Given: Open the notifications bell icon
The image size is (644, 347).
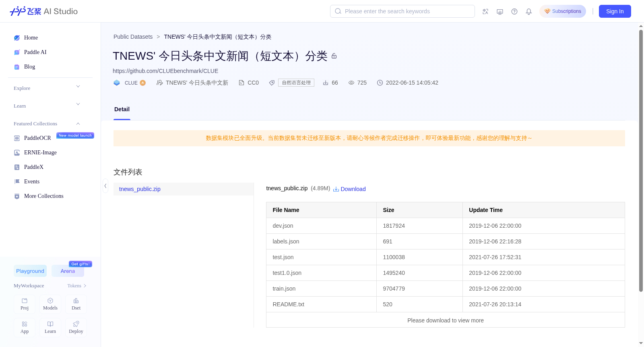Looking at the screenshot, I should click(x=529, y=11).
